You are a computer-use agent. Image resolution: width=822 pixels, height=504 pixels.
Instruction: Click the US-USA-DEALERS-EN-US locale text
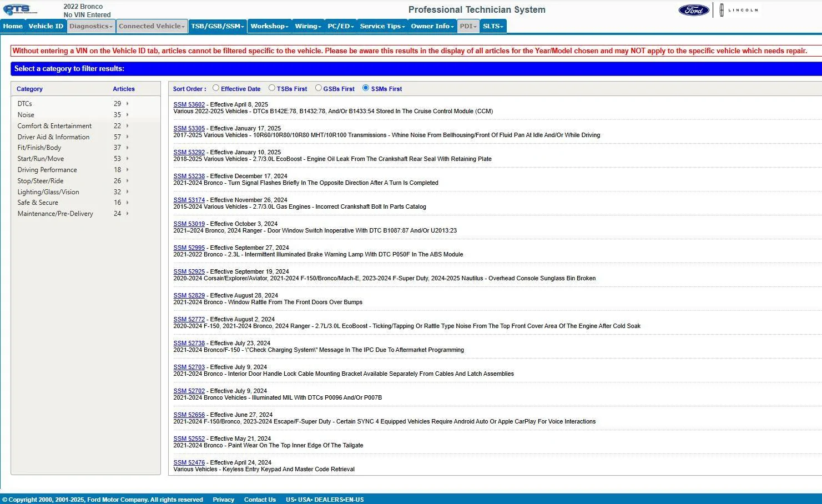point(325,500)
